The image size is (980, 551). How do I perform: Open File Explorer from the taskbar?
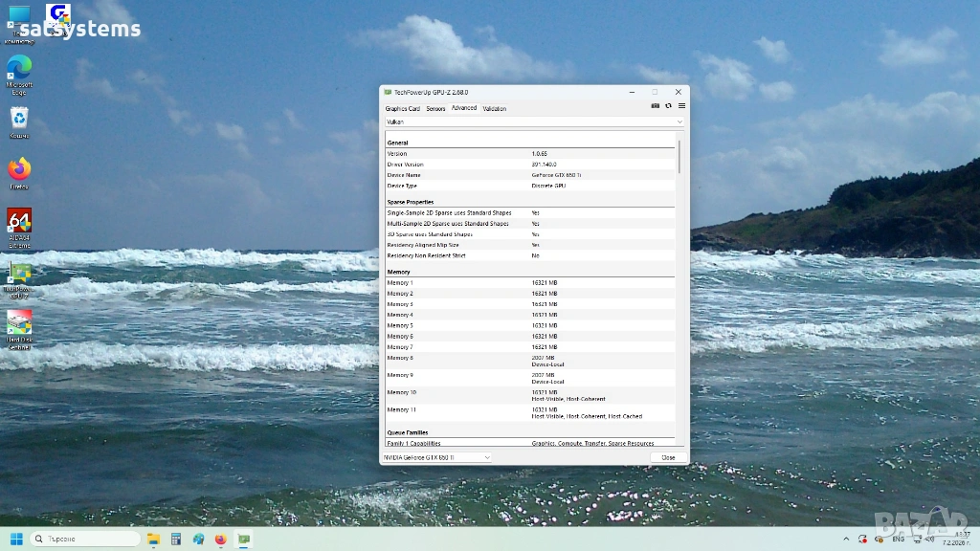[153, 540]
